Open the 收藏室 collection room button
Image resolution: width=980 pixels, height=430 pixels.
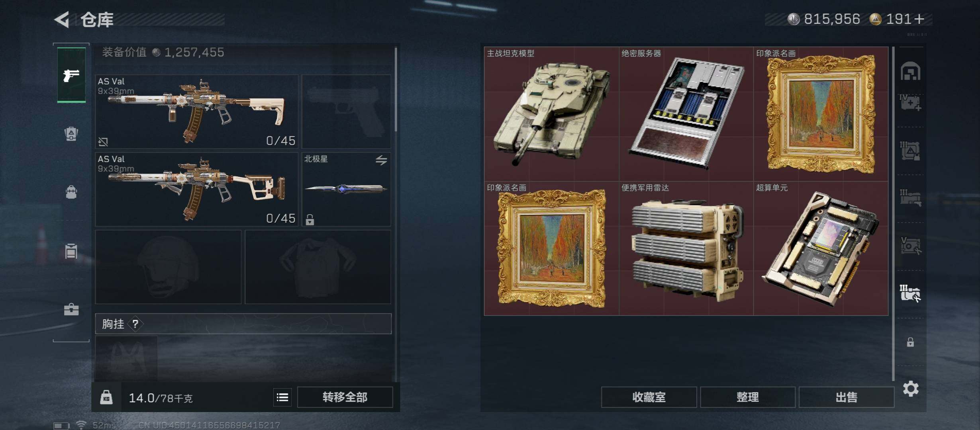point(649,397)
